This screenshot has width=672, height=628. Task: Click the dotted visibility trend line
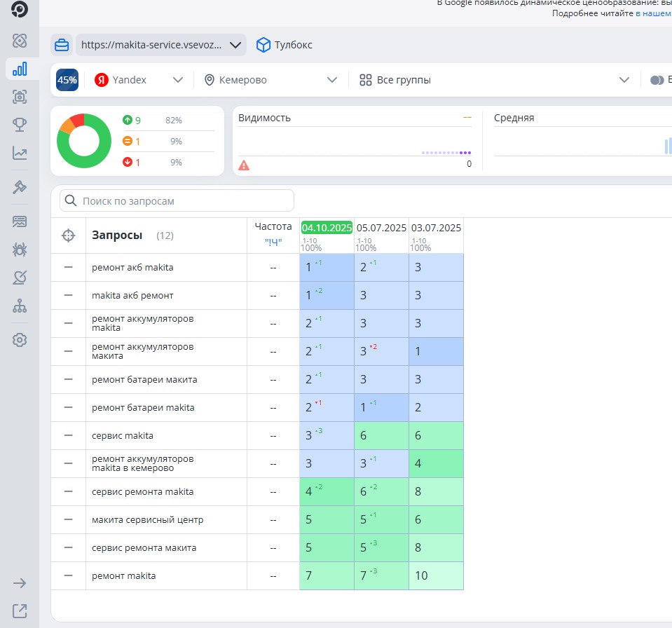tap(446, 153)
